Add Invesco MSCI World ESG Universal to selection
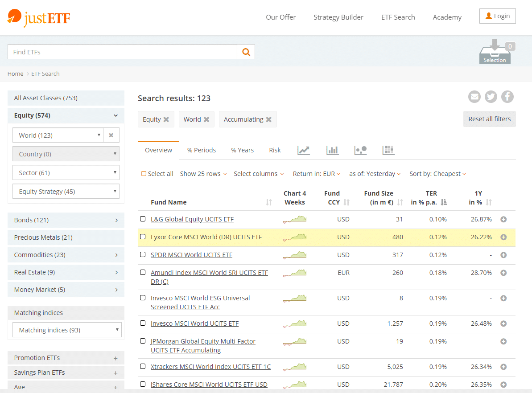The width and height of the screenshot is (532, 393). click(503, 298)
